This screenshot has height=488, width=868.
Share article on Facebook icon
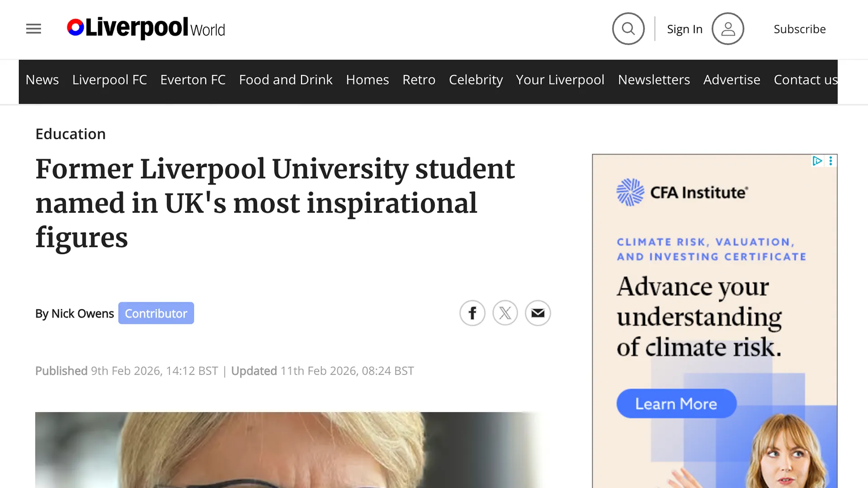click(x=472, y=313)
